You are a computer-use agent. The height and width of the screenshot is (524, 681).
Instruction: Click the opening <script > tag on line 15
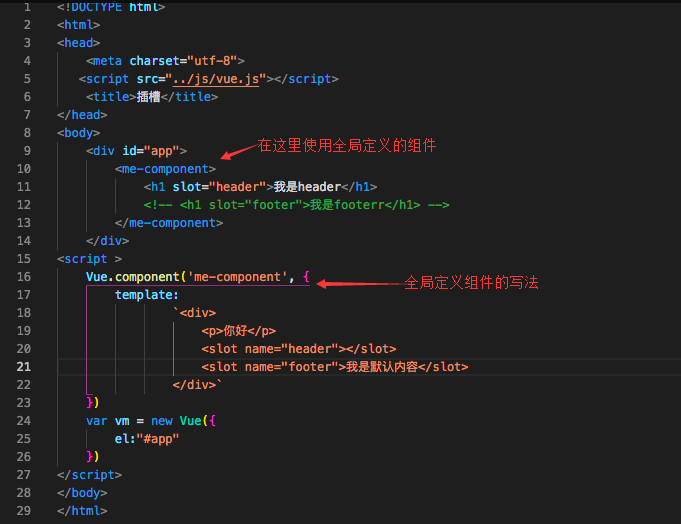89,259
